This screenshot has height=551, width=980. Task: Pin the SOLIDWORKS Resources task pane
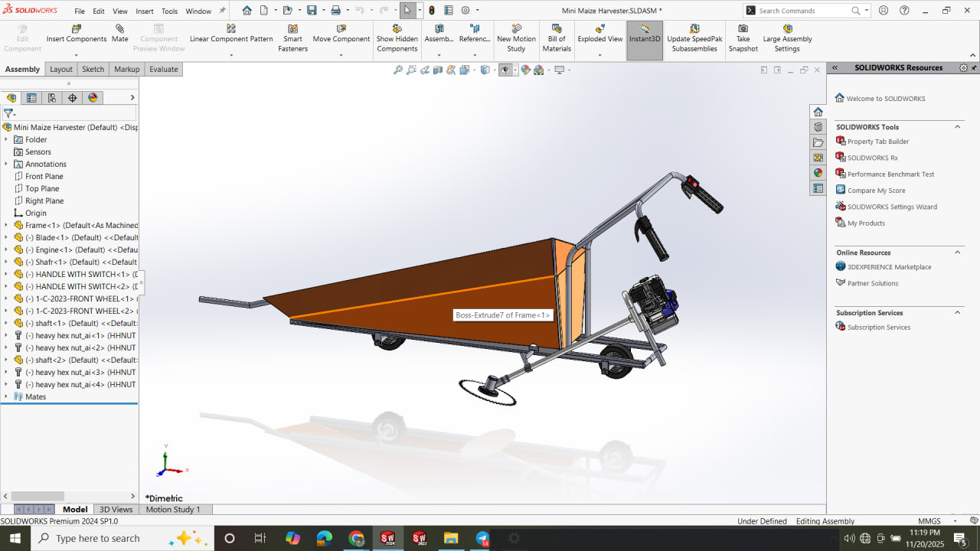(974, 67)
